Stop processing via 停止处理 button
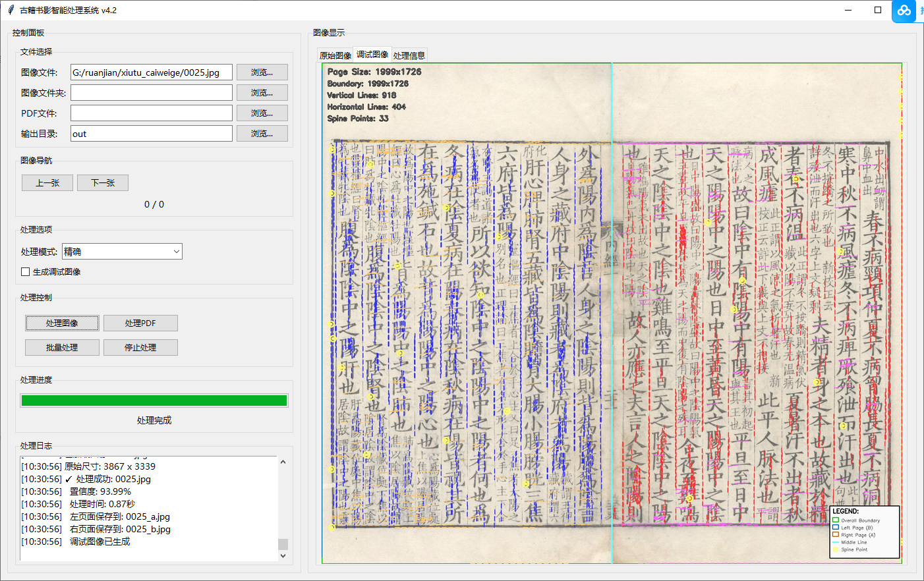 click(140, 347)
